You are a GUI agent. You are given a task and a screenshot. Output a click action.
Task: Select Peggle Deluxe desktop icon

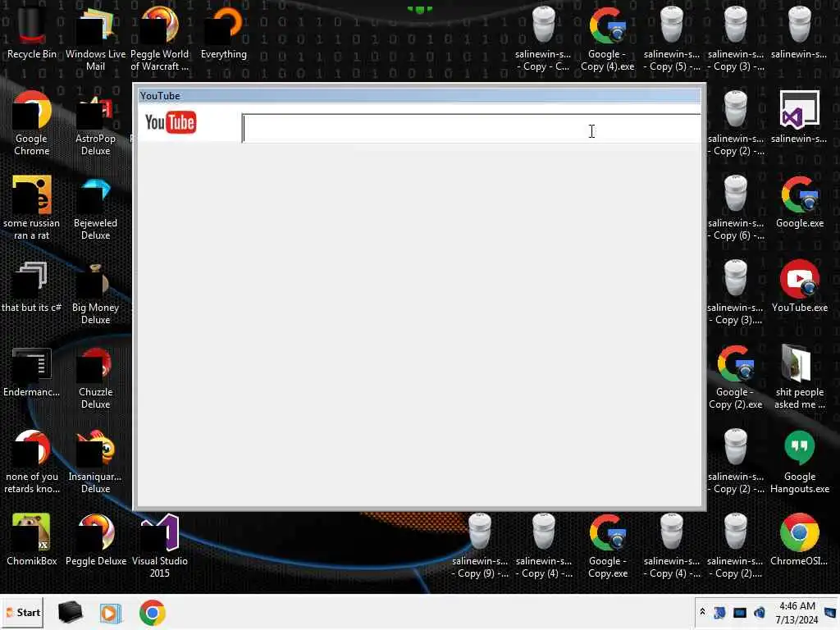pyautogui.click(x=95, y=540)
